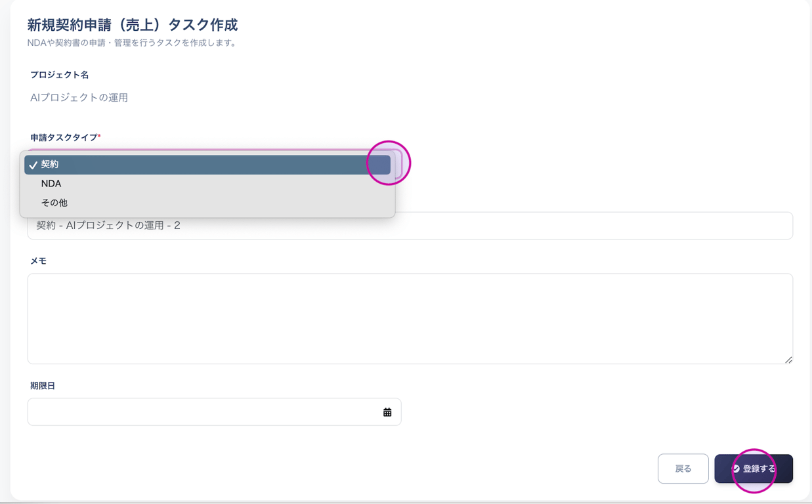
Task: Click into the 期限日 date input
Action: [x=203, y=412]
